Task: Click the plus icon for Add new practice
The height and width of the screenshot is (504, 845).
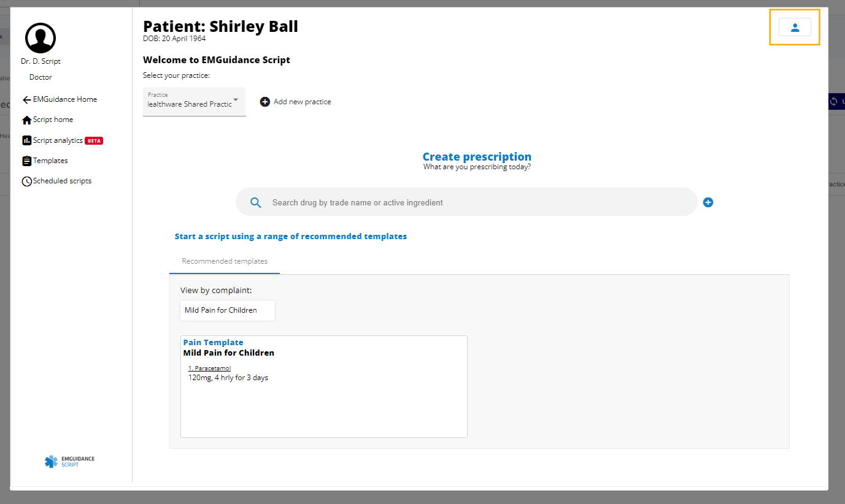Action: point(265,102)
